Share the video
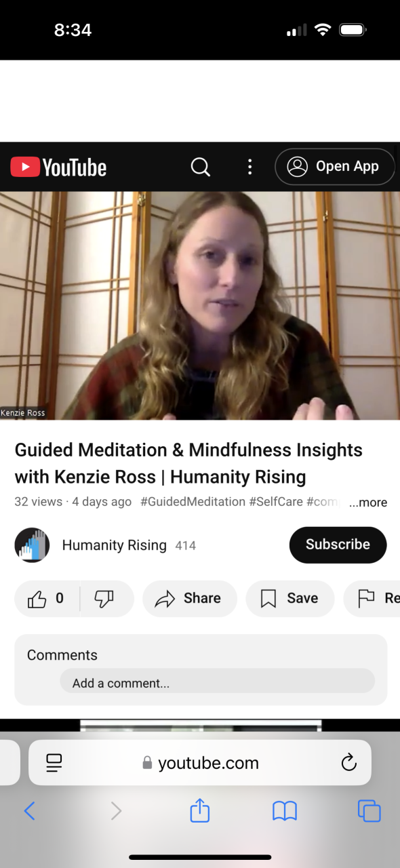Image resolution: width=400 pixels, height=868 pixels. [x=189, y=598]
